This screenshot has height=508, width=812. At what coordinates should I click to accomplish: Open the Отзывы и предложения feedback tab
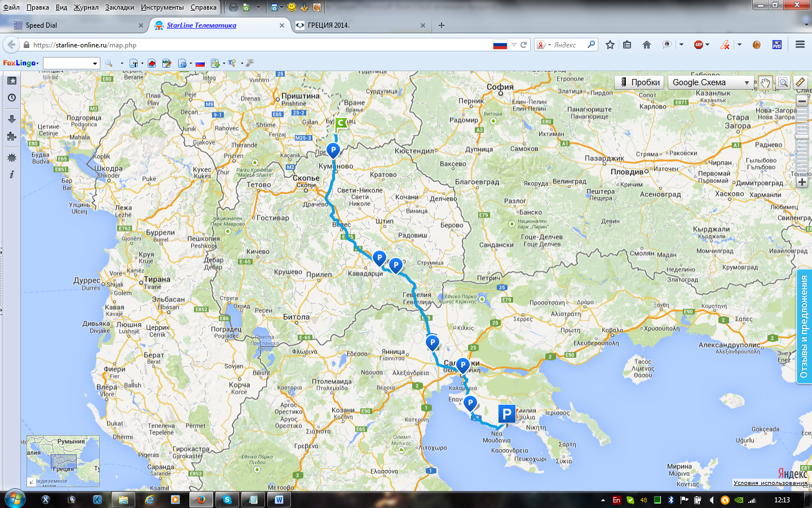point(804,327)
